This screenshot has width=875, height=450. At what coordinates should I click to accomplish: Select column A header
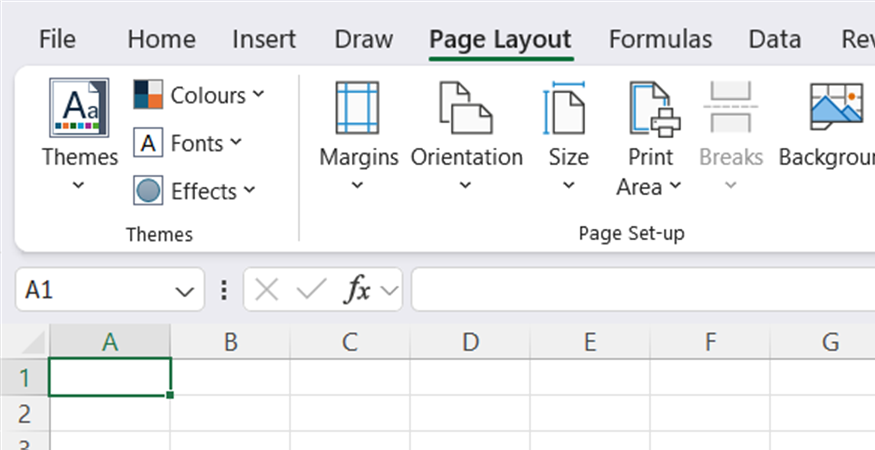pyautogui.click(x=110, y=342)
